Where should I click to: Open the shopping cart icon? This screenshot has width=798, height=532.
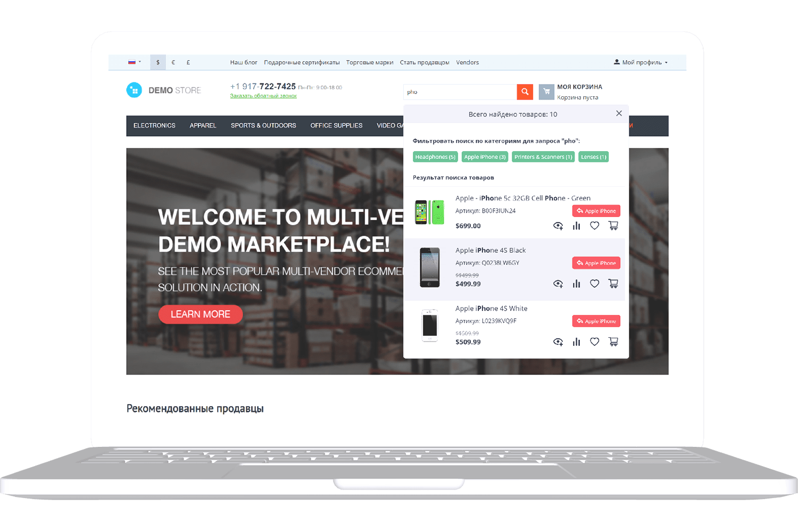click(546, 92)
